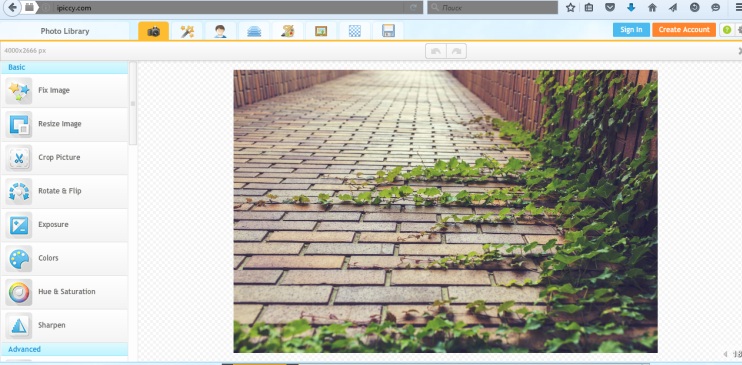Click the Sign In button
This screenshot has width=742, height=365.
tap(631, 29)
